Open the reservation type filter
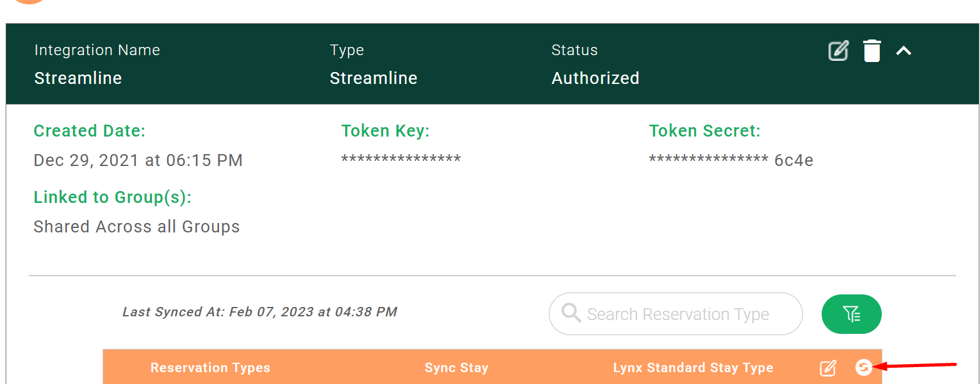This screenshot has height=384, width=980. 851,314
